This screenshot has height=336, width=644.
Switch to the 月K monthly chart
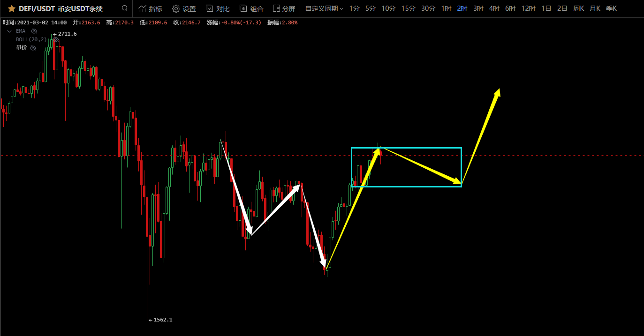pyautogui.click(x=595, y=8)
